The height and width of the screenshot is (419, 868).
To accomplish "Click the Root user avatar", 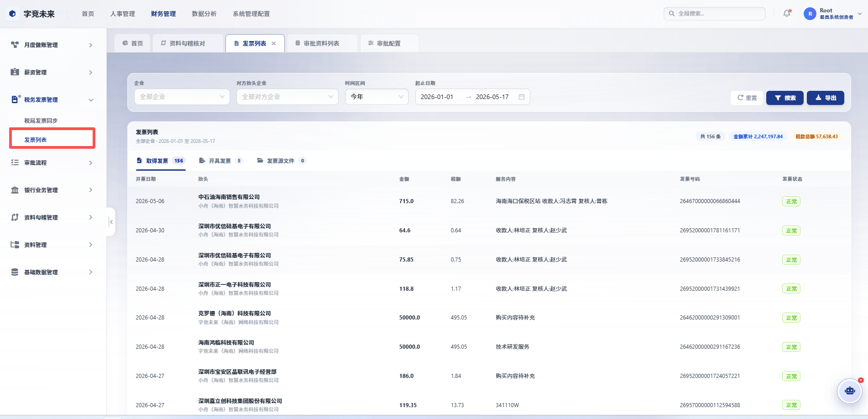I will click(x=810, y=14).
